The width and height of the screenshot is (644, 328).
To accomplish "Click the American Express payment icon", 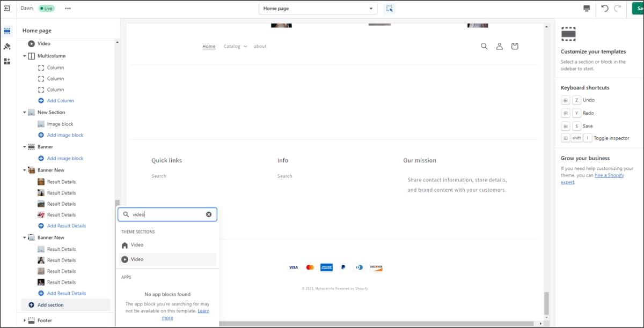I will (326, 267).
